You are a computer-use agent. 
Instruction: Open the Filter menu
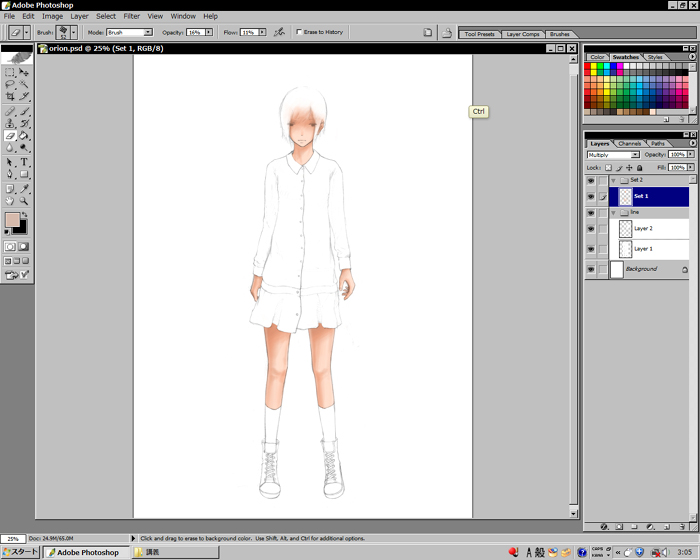[131, 16]
